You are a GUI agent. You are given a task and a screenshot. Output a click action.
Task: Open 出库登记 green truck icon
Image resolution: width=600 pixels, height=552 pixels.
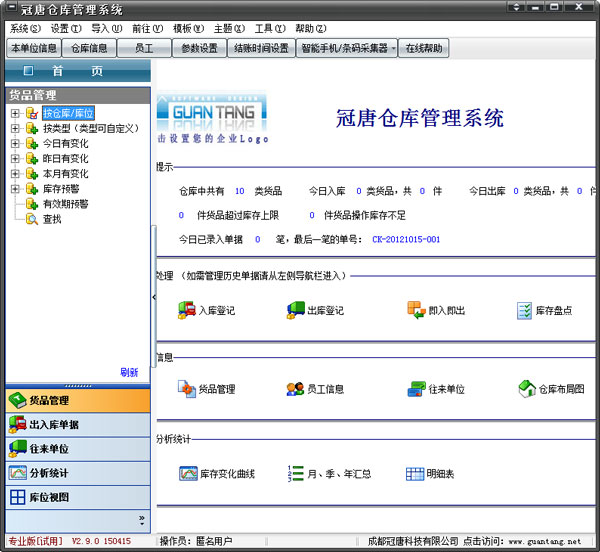coord(295,310)
